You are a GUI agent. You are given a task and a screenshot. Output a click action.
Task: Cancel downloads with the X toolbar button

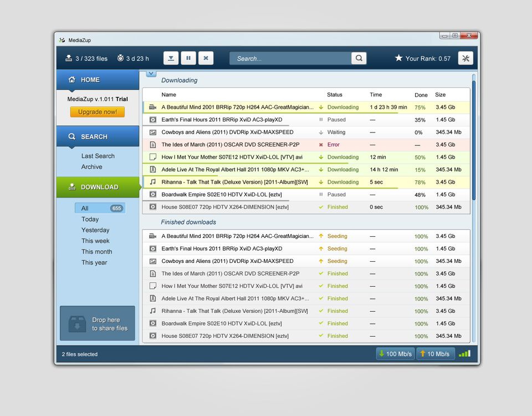[206, 58]
